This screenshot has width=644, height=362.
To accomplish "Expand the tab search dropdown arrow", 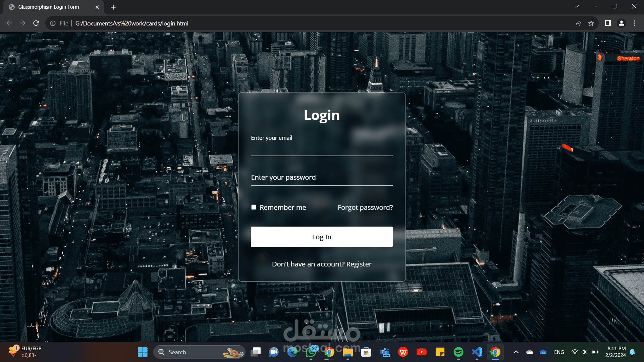I will click(577, 6).
